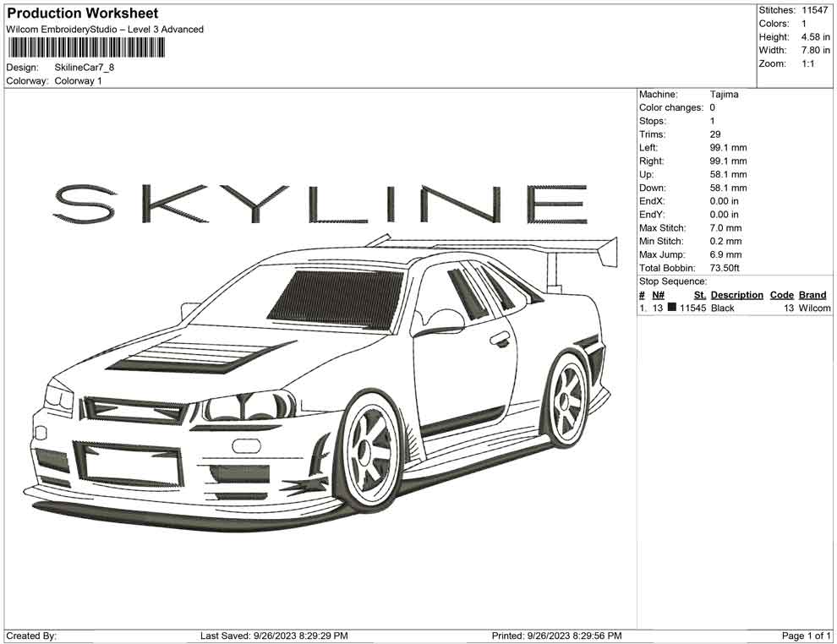Click the Description column header

click(736, 295)
